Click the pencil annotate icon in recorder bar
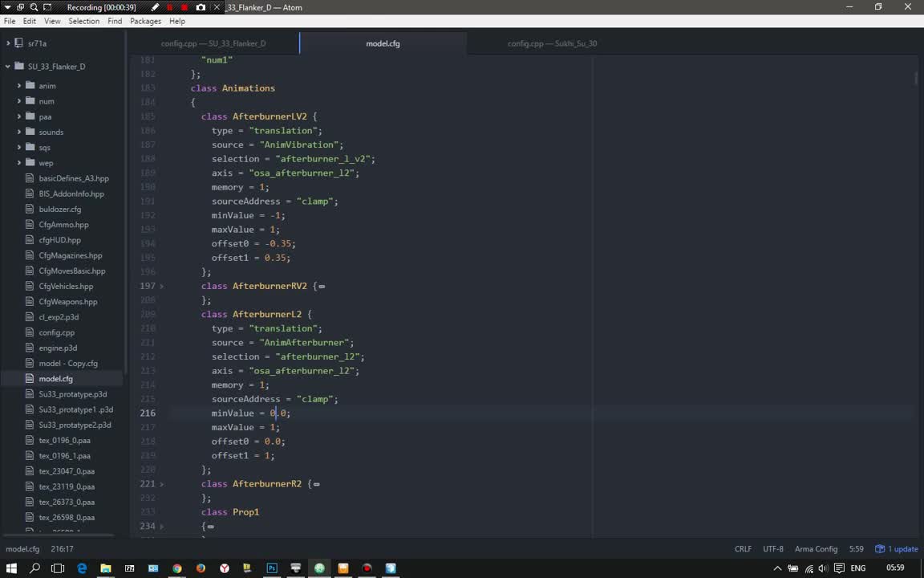924x578 pixels. [x=155, y=7]
